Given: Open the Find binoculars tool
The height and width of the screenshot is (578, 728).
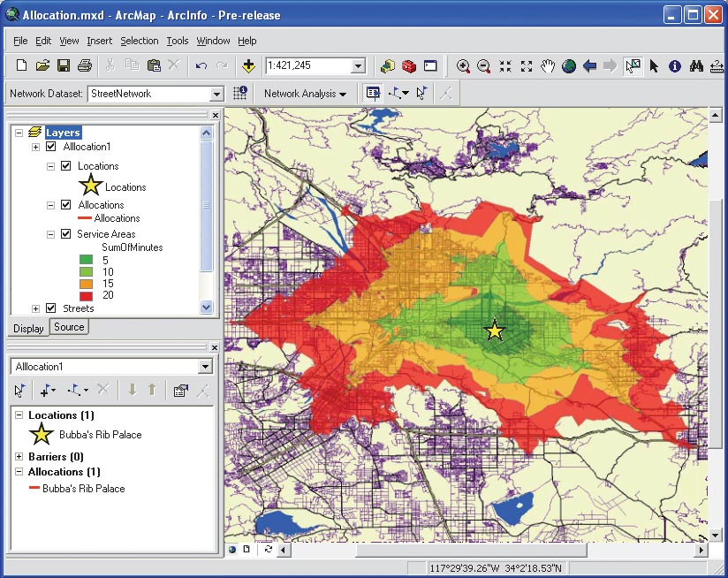Looking at the screenshot, I should click(x=696, y=65).
